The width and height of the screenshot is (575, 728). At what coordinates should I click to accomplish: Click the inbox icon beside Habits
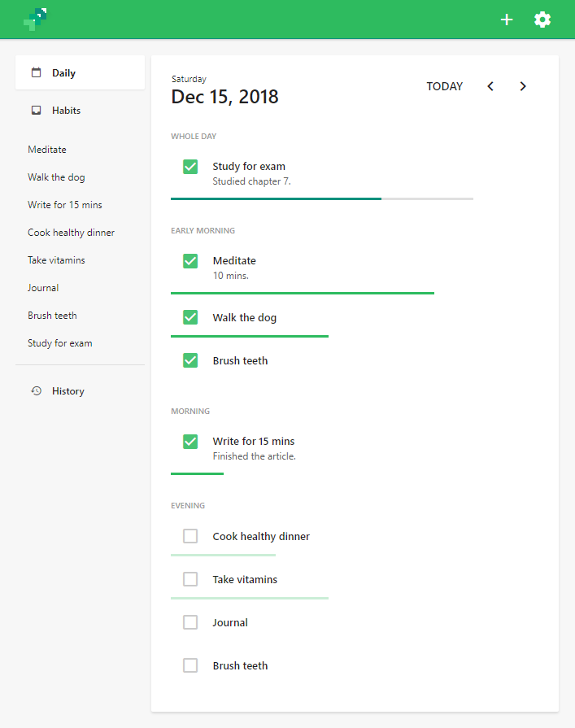click(x=36, y=110)
